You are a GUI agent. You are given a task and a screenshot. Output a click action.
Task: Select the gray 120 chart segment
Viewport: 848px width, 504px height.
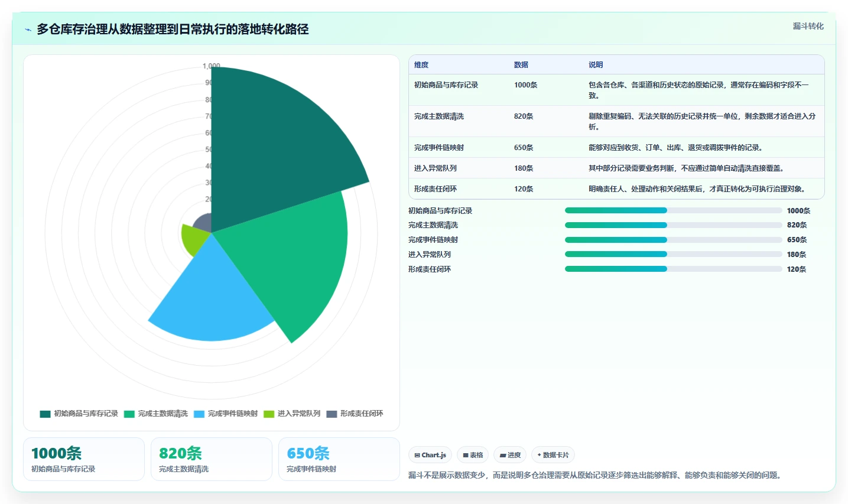pyautogui.click(x=204, y=223)
